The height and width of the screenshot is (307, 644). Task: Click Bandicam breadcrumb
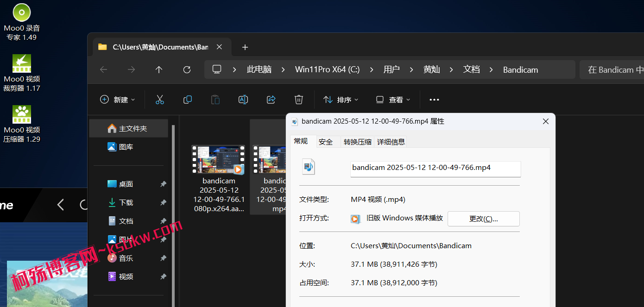pyautogui.click(x=521, y=70)
